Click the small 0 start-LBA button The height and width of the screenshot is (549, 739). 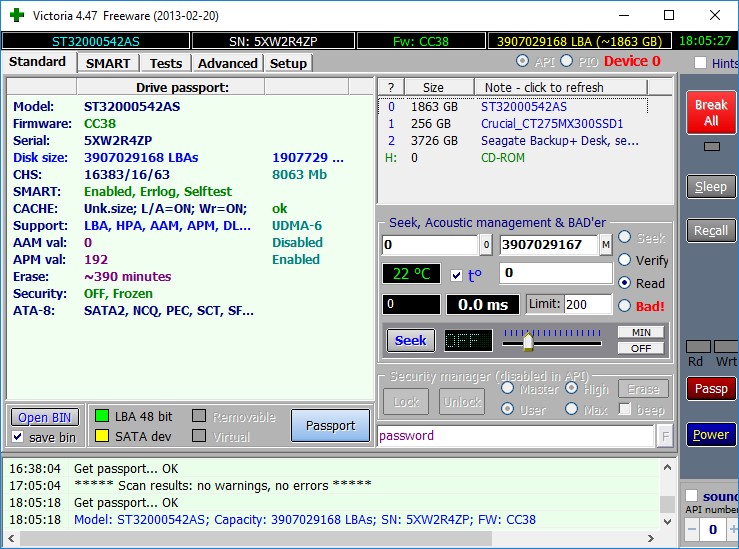tap(486, 245)
